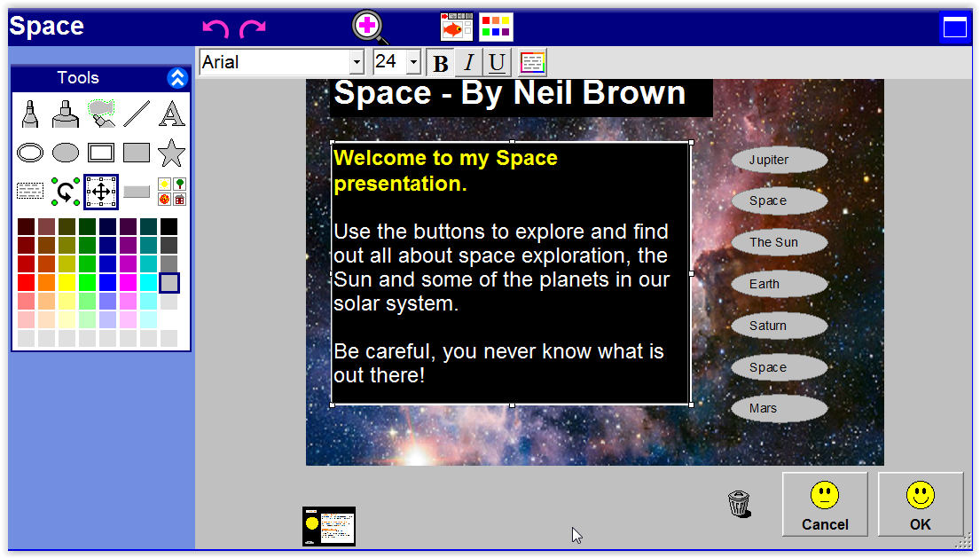
Task: Click the Be careful paragraph text
Action: [498, 363]
